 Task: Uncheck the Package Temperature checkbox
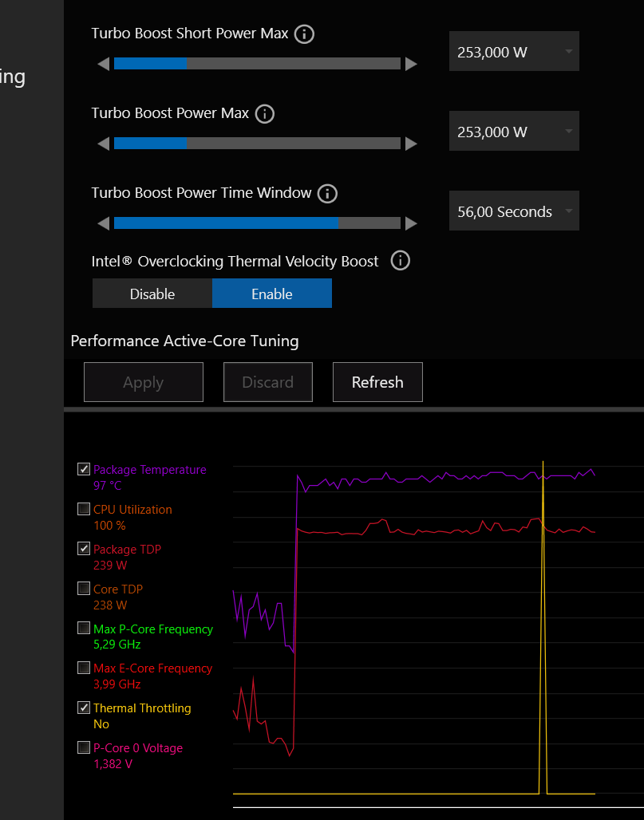[84, 469]
